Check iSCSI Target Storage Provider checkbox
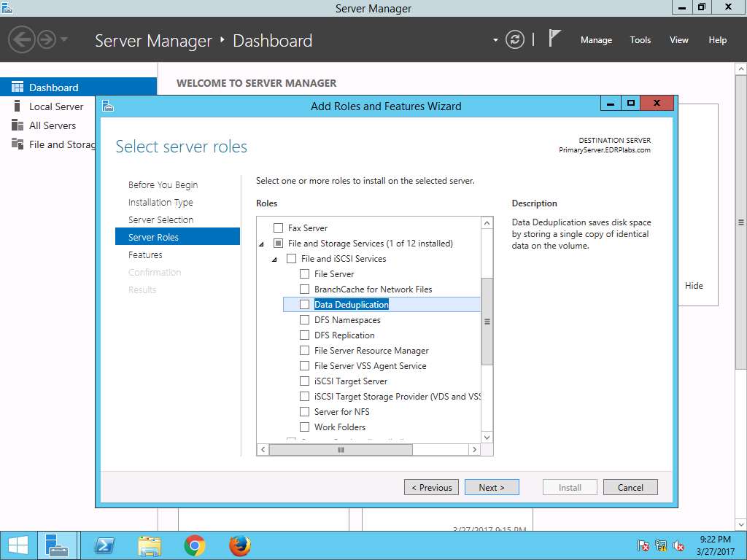 (x=304, y=396)
